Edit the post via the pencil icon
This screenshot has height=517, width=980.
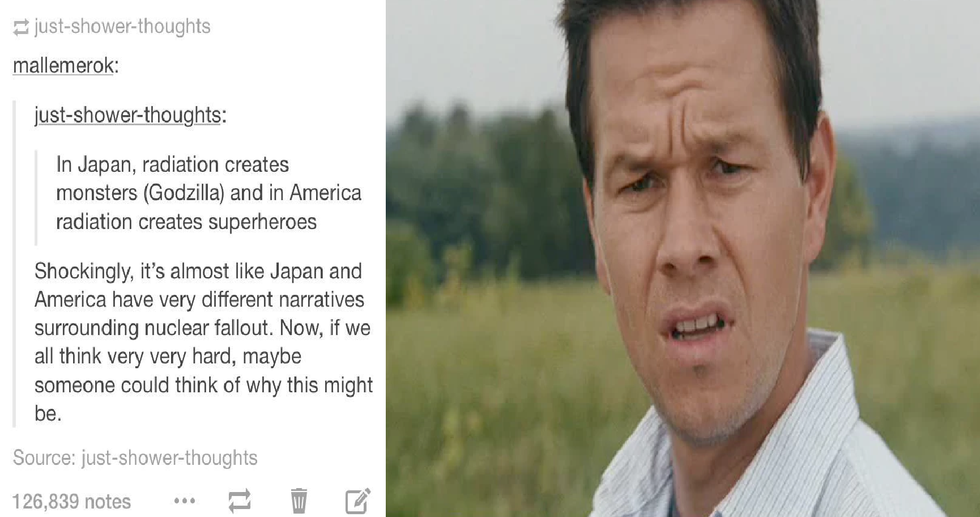358,501
